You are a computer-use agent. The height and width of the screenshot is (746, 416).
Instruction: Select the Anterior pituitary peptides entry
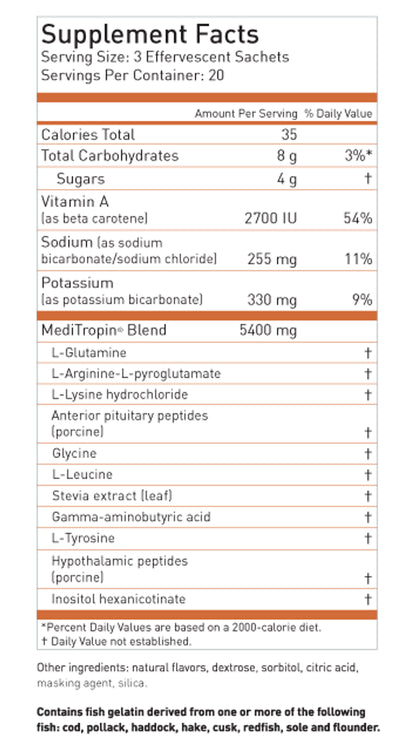[129, 423]
